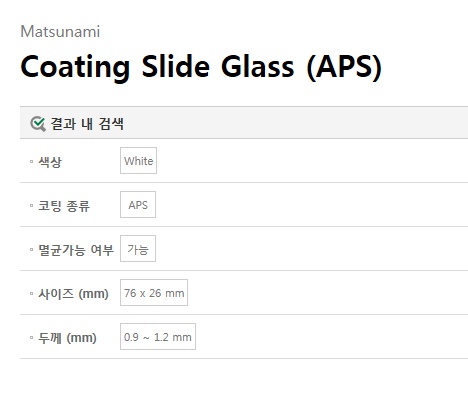Select the 76 x 26 mm size option
468x395 pixels.
click(x=154, y=293)
